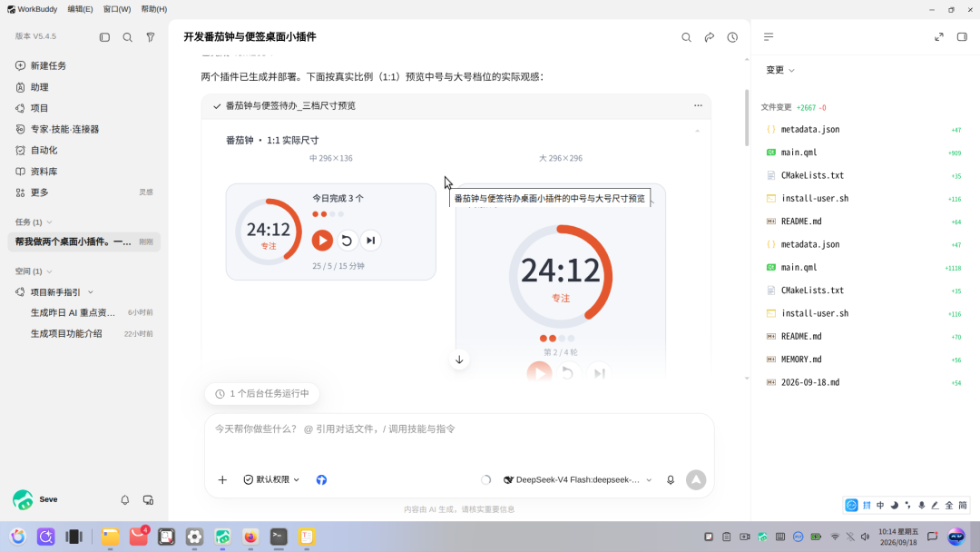
Task: Toggle the sidebar panel icon near version label
Action: coord(104,37)
